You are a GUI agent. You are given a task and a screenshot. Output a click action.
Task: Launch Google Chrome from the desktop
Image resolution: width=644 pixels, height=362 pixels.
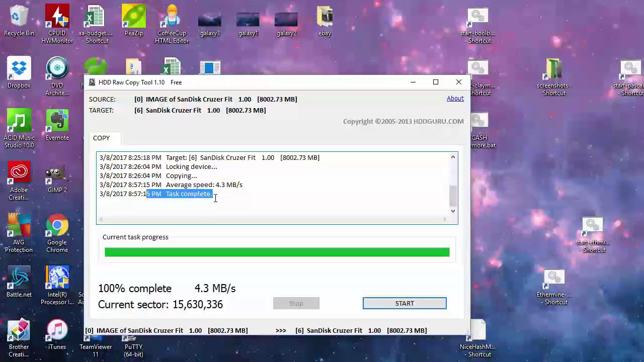pyautogui.click(x=57, y=233)
